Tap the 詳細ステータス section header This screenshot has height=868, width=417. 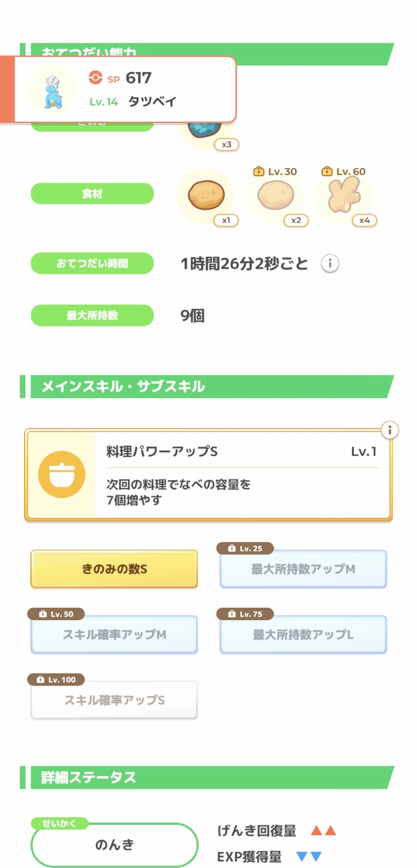[x=207, y=777]
